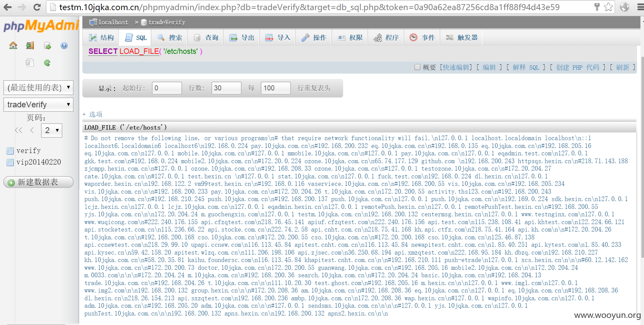Viewport: 644px width, 325px height.
Task: Open the browser menu icon
Action: [x=640, y=7]
